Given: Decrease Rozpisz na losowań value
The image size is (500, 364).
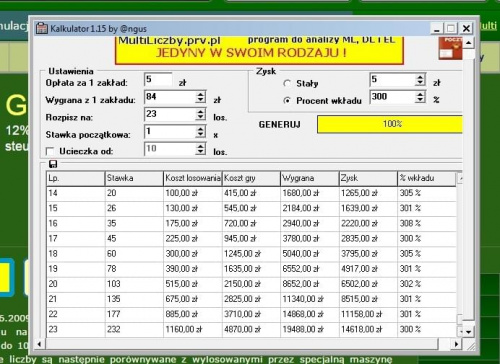Looking at the screenshot, I should click(x=200, y=118).
